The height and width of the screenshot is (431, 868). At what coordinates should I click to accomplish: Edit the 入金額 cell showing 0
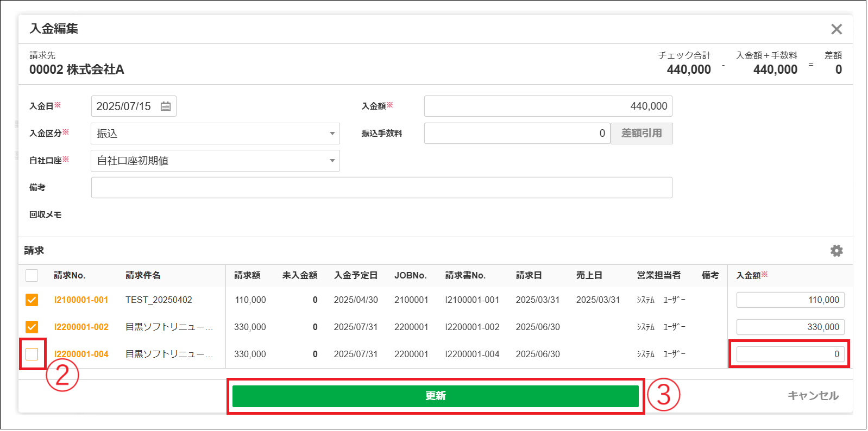[790, 354]
